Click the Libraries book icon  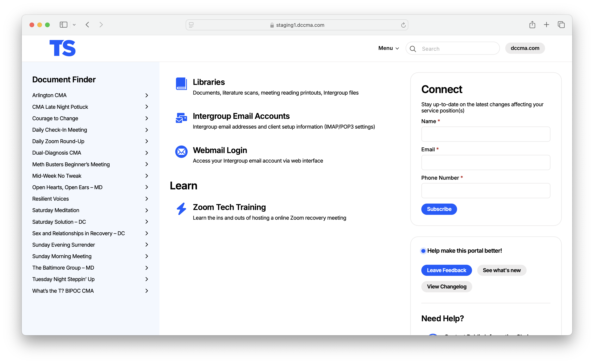coord(181,84)
